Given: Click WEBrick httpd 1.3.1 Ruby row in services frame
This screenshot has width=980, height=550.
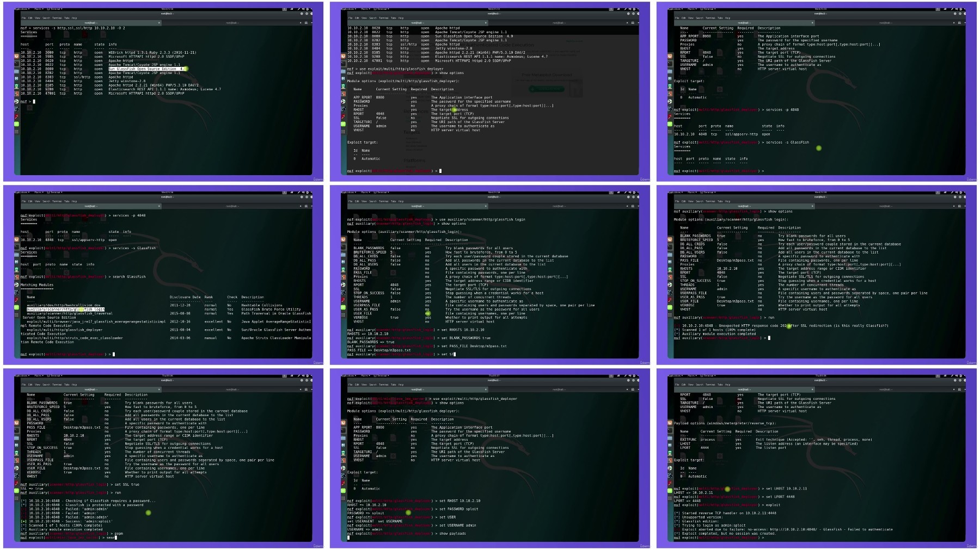Looking at the screenshot, I should (108, 53).
